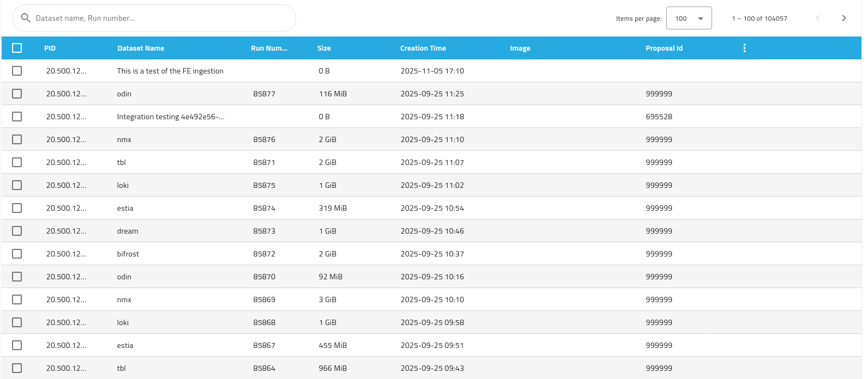Click the Run Number column header
Screen dimensions: 868x379
[269, 48]
